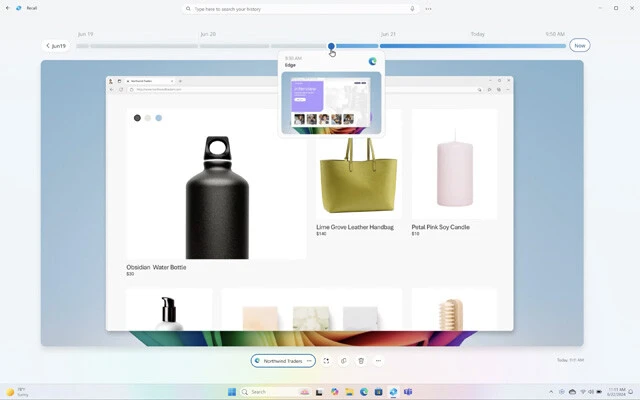Screen dimensions: 640x400
Task: Go back using the Jun19 chevron button
Action: (55, 46)
